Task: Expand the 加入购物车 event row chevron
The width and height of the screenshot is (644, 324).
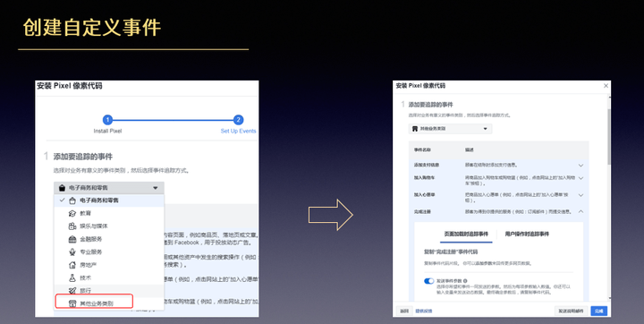Action: pos(580,178)
